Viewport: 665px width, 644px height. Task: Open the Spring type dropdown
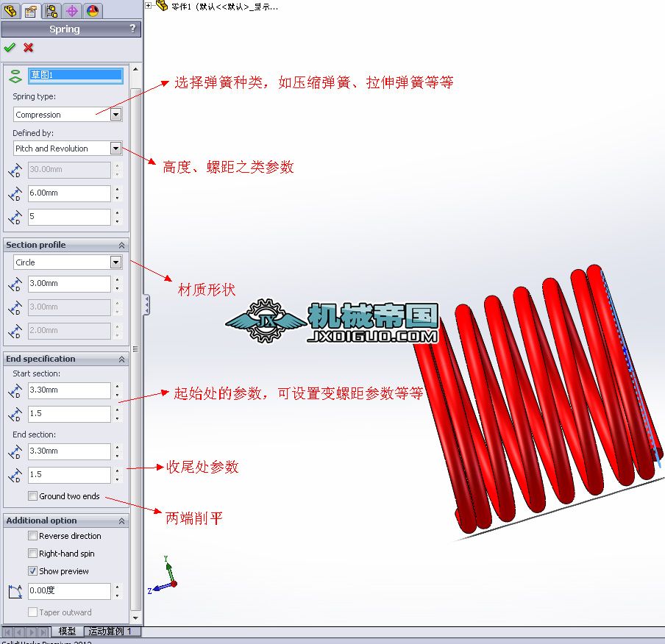[115, 114]
